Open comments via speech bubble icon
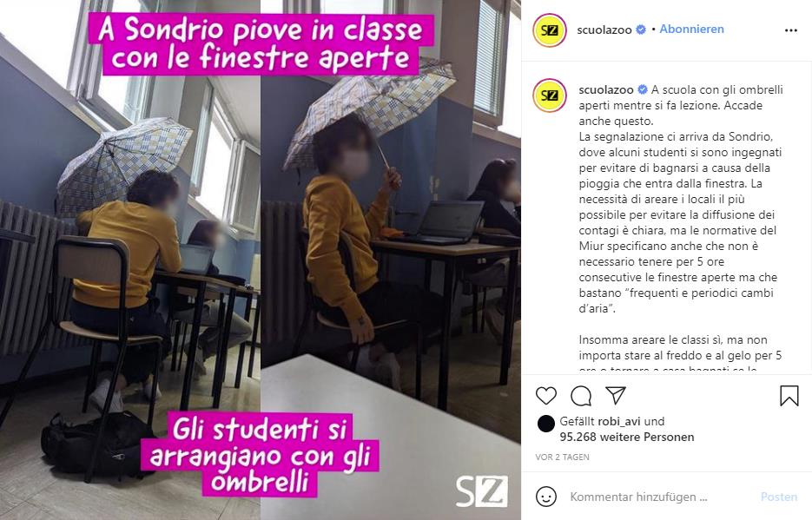 point(581,396)
